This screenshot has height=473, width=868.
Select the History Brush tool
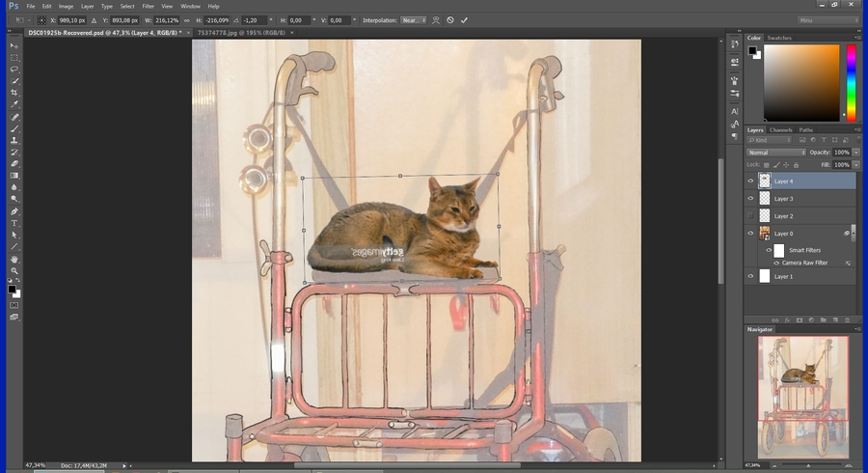click(14, 153)
